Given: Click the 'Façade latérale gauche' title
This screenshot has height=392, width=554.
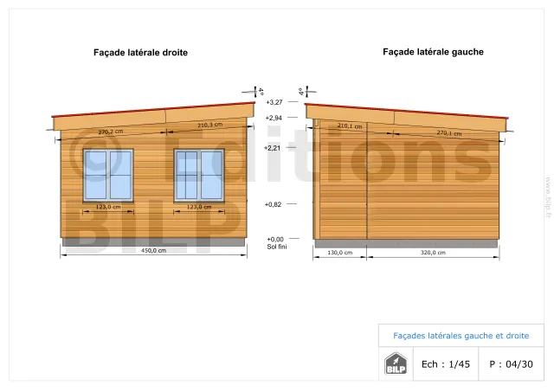Looking at the screenshot, I should (x=433, y=52).
